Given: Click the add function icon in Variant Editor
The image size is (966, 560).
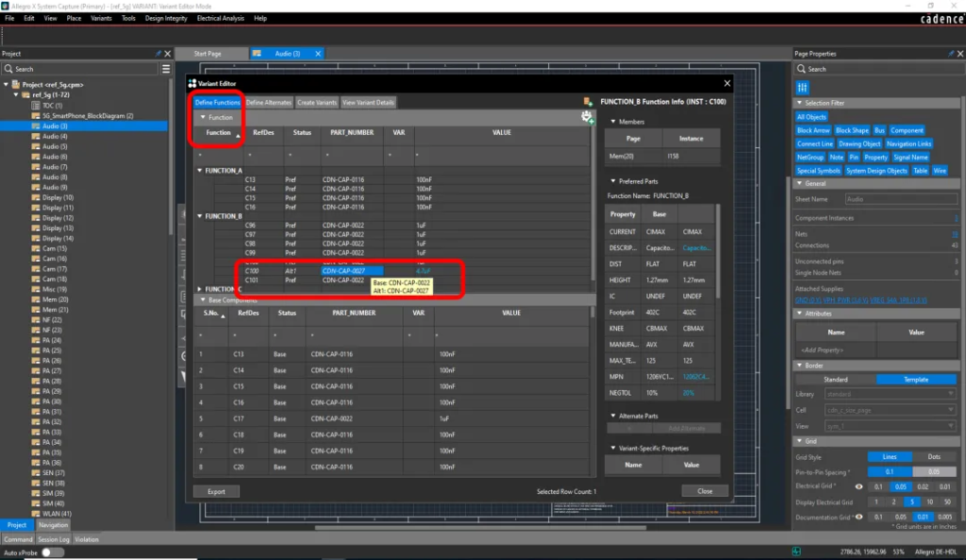Looking at the screenshot, I should coord(588,118).
